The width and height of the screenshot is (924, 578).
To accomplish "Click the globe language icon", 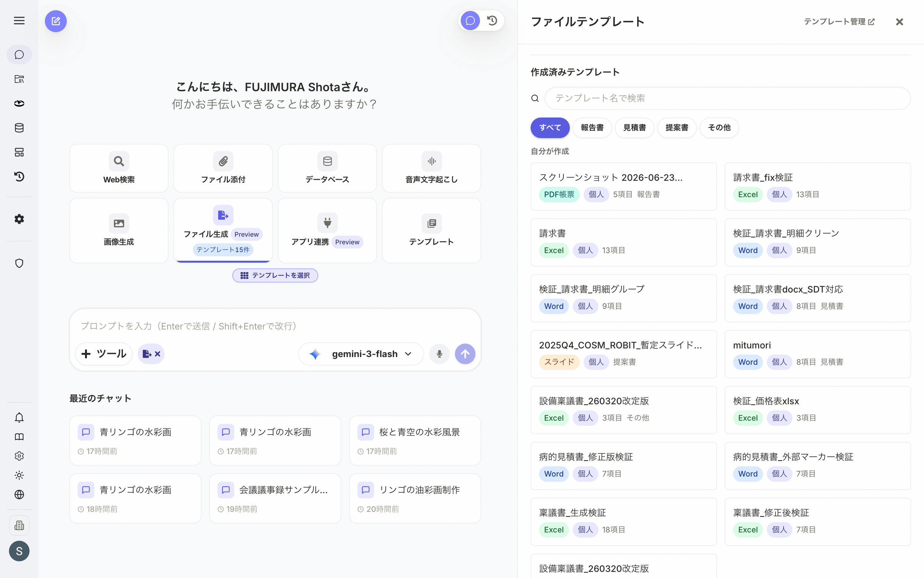I will pyautogui.click(x=19, y=495).
